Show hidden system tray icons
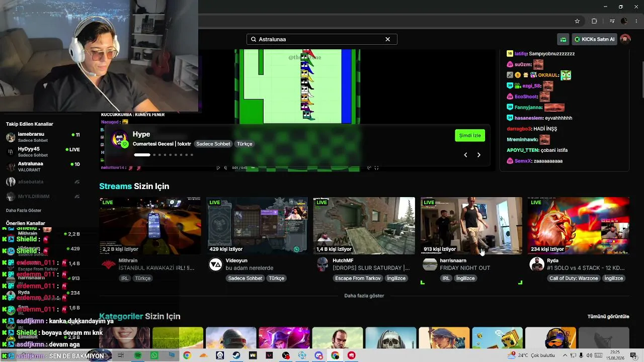Image resolution: width=644 pixels, height=362 pixels. tap(565, 355)
